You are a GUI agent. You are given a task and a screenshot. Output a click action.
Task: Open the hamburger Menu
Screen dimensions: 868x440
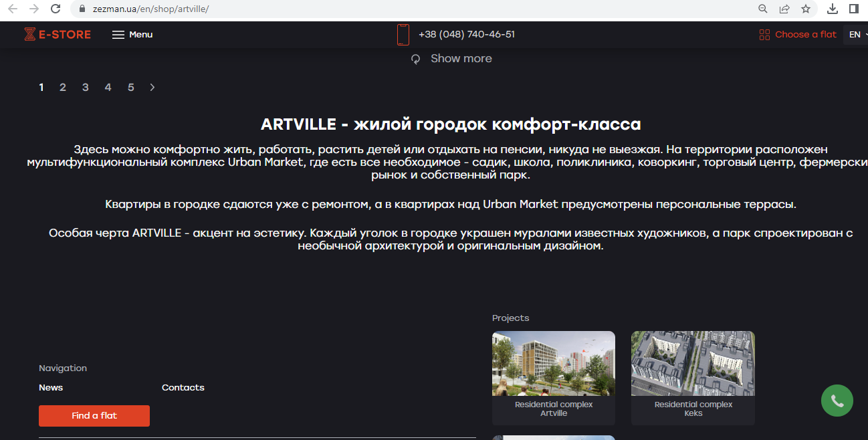tap(132, 34)
